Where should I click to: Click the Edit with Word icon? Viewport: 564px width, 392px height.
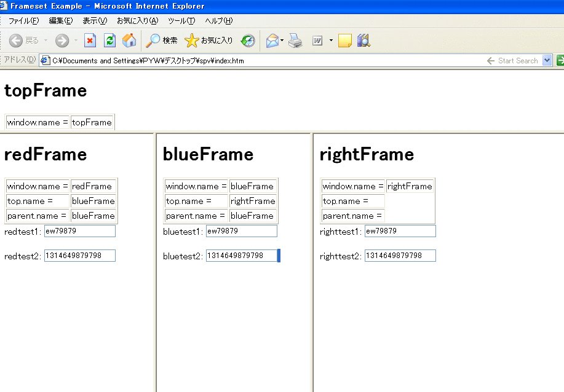coord(317,41)
